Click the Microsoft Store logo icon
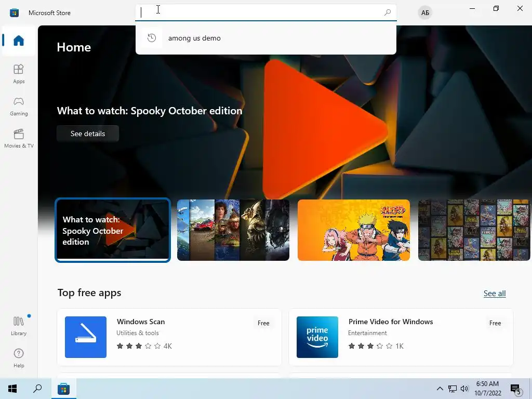 (x=14, y=13)
